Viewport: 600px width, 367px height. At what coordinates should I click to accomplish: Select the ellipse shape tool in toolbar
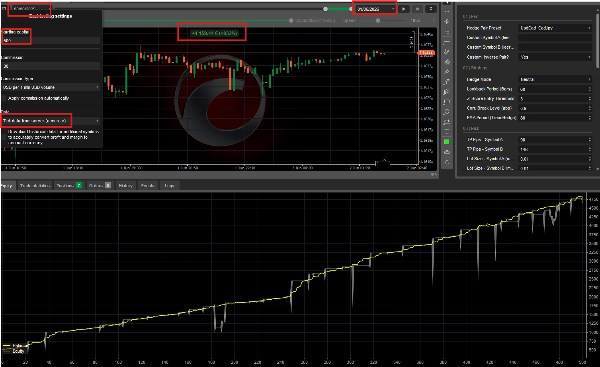pos(447,112)
